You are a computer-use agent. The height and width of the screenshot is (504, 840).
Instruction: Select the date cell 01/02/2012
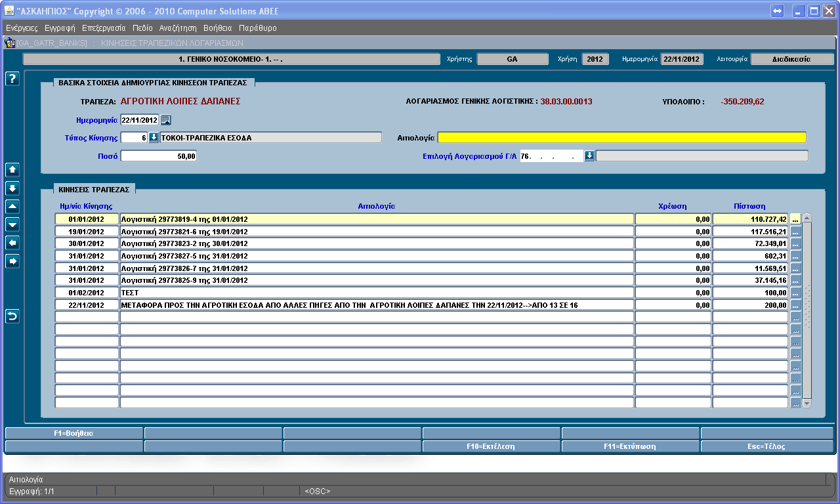[87, 293]
